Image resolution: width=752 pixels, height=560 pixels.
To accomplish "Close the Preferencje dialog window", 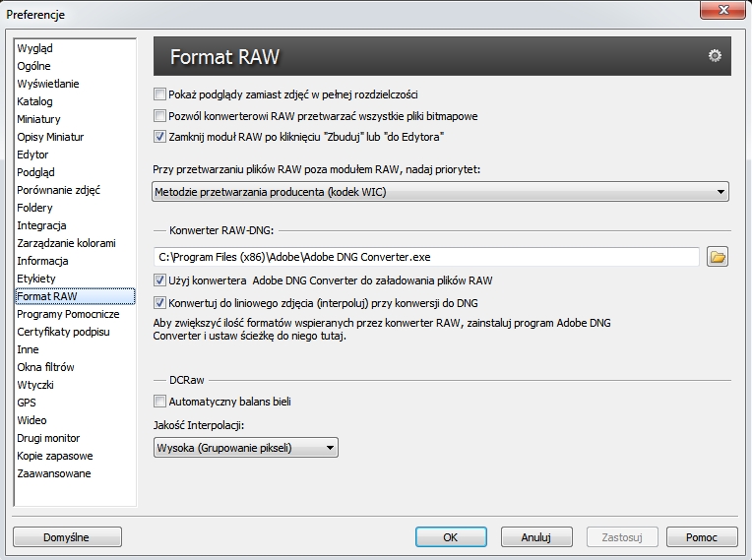I will (727, 13).
